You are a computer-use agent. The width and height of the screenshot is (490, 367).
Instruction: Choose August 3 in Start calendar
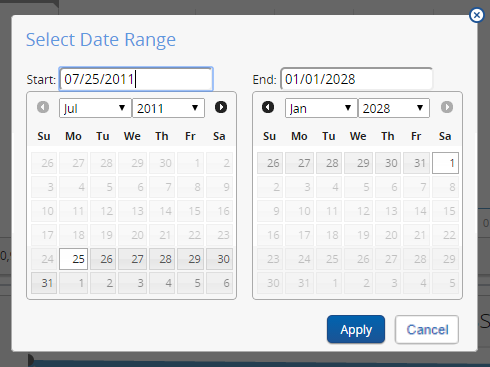(132, 283)
